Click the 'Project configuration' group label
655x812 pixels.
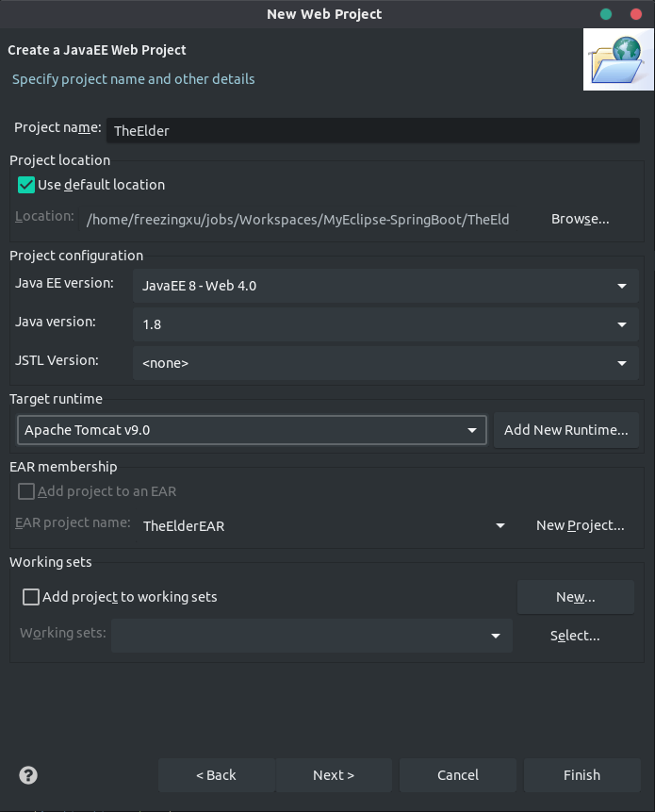(x=76, y=256)
